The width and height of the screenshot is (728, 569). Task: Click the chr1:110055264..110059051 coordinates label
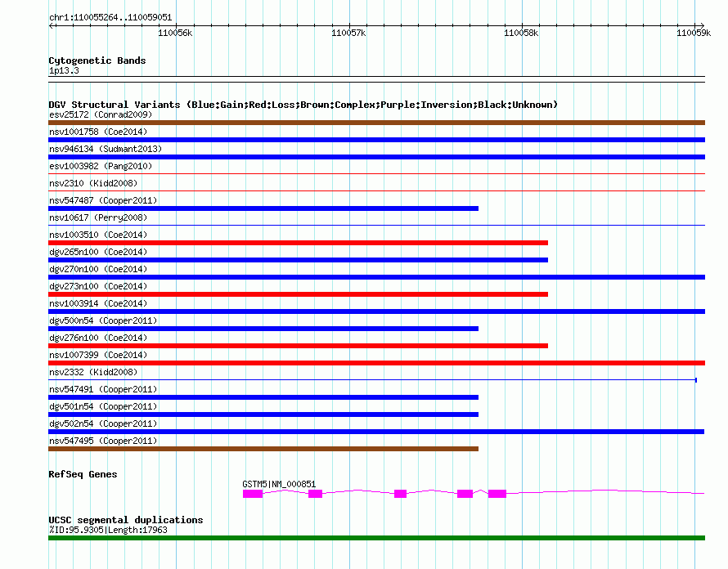(110, 17)
